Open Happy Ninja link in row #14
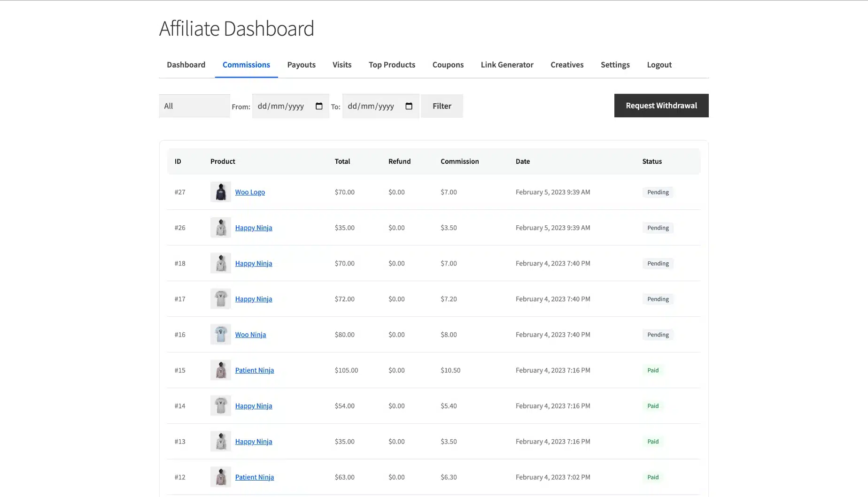Image resolution: width=868 pixels, height=497 pixels. point(254,406)
